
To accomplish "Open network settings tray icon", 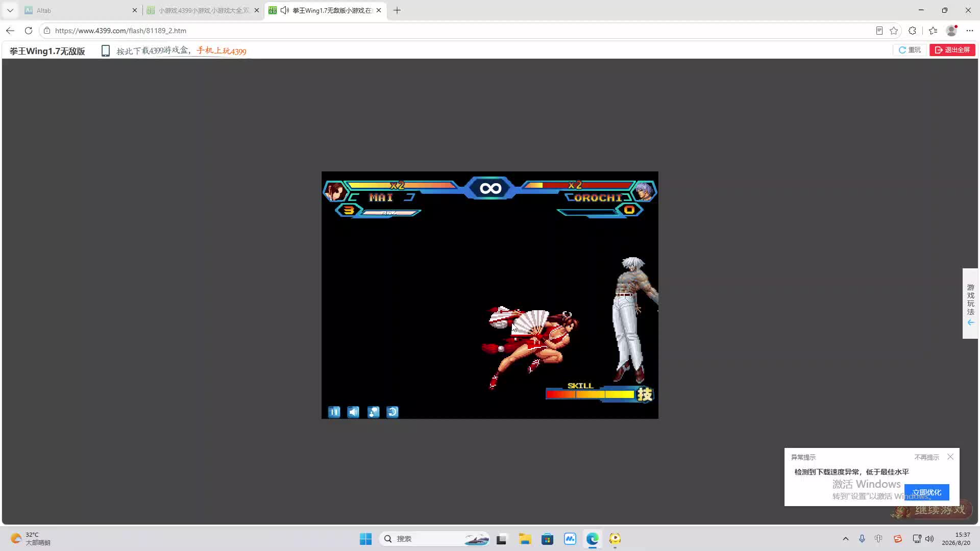I will (917, 539).
